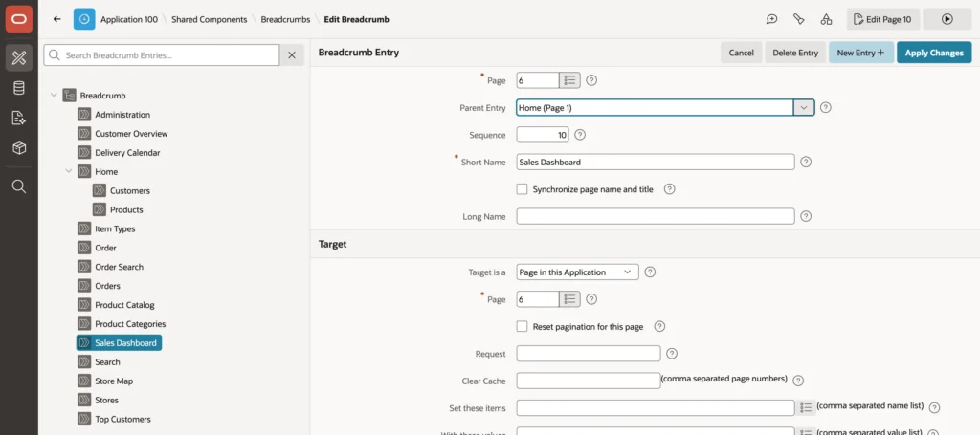The height and width of the screenshot is (435, 980).
Task: Open the sidebar search magnifier icon
Action: pyautogui.click(x=19, y=186)
